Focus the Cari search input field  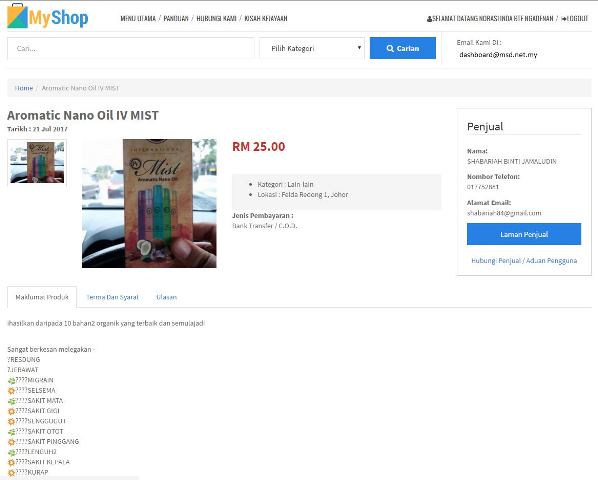click(x=131, y=48)
